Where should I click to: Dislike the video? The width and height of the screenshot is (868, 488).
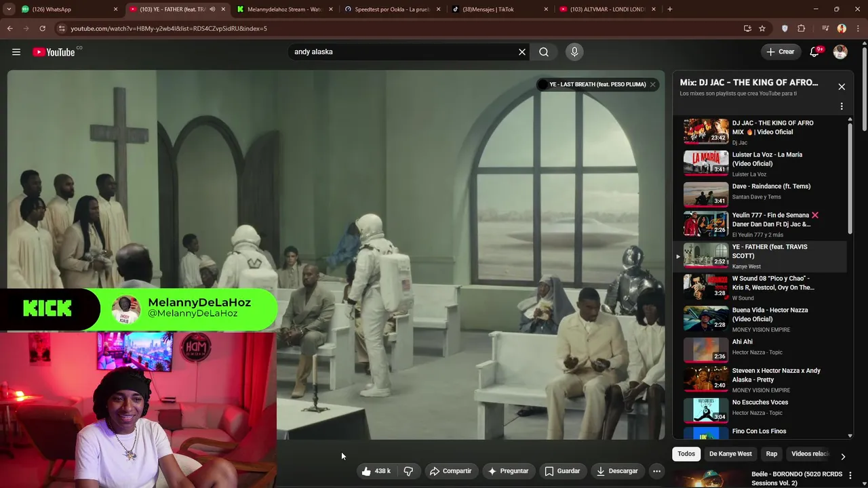click(x=408, y=471)
